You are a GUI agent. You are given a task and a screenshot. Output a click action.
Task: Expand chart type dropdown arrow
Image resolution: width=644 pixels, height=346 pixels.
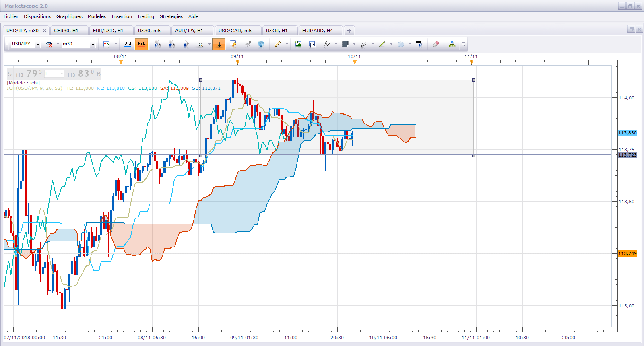(x=116, y=44)
